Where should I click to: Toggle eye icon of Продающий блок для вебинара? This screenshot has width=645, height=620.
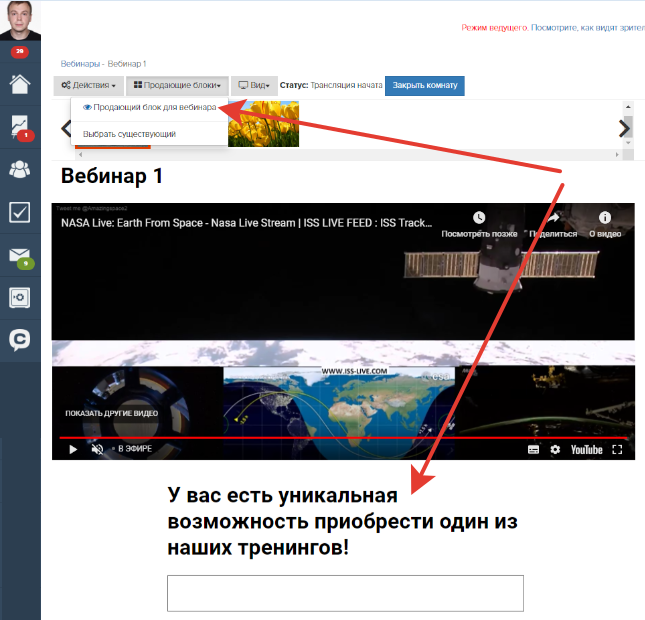[x=87, y=107]
